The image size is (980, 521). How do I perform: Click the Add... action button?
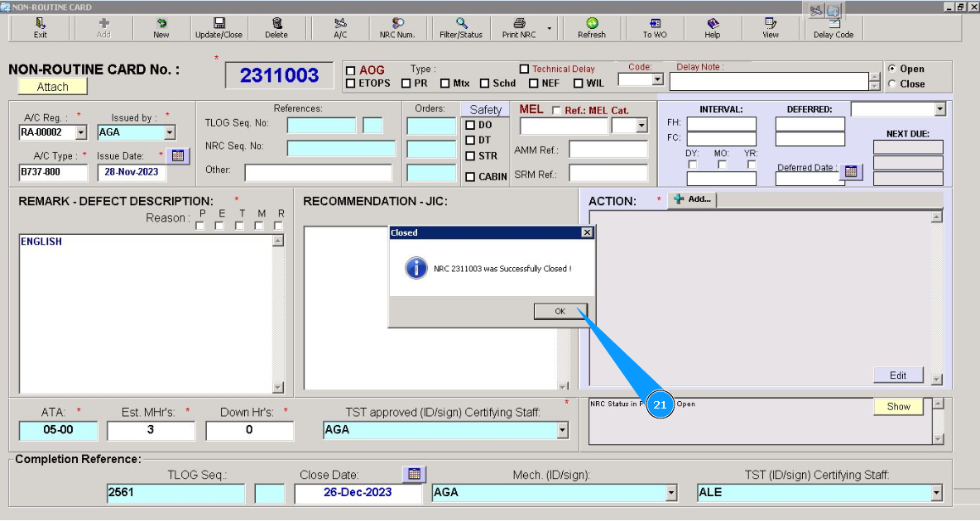coord(693,199)
